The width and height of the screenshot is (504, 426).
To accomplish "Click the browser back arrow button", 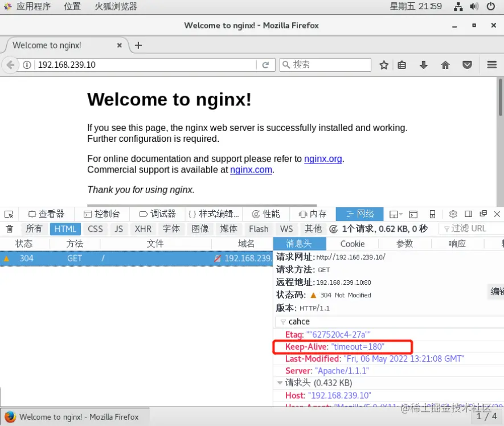I will point(10,65).
